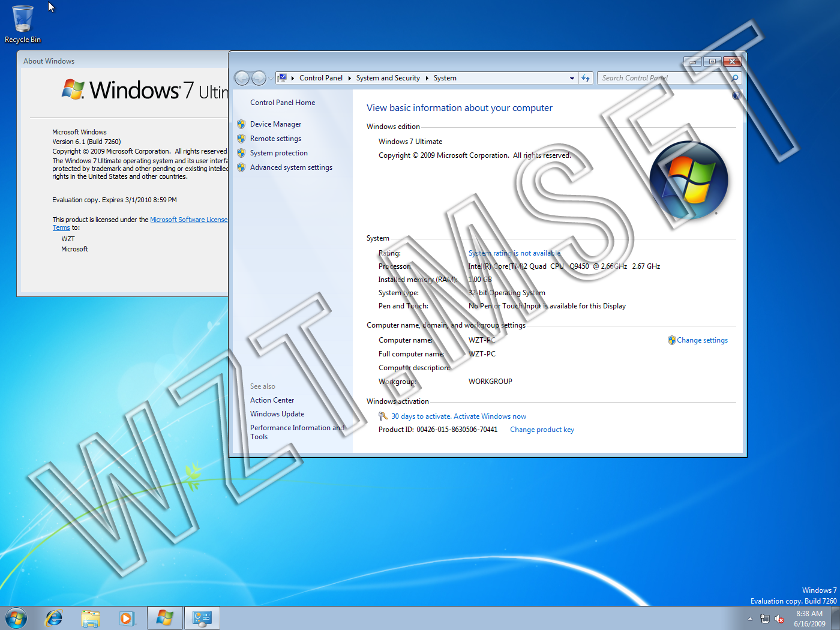Expand the address bar history dropdown arrow
The width and height of the screenshot is (840, 630).
click(572, 78)
